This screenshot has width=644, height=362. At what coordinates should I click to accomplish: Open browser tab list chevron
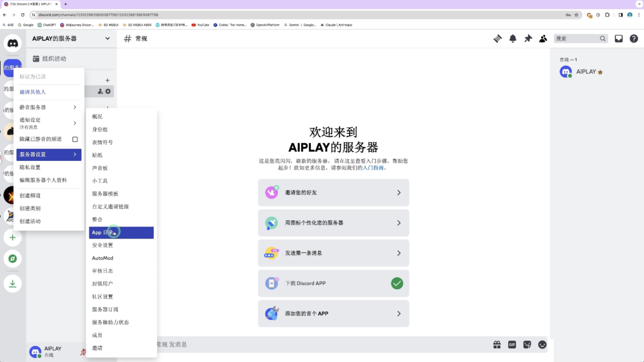pyautogui.click(x=639, y=4)
